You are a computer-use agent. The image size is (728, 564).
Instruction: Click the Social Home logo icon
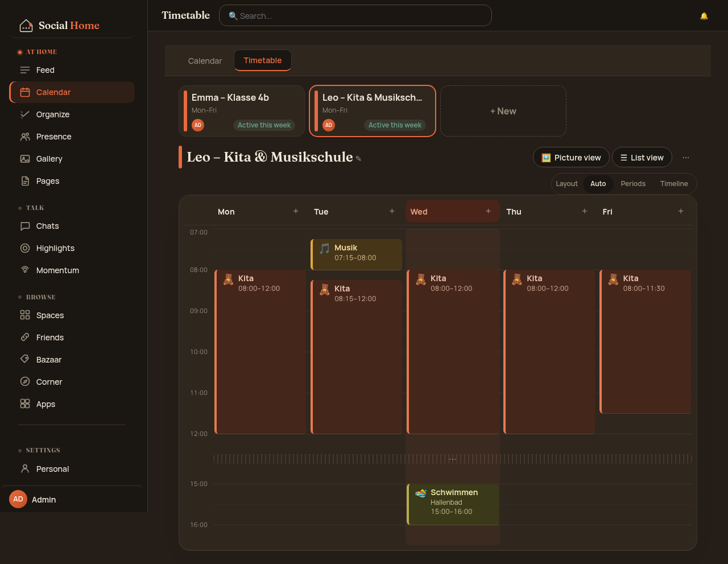(x=26, y=26)
